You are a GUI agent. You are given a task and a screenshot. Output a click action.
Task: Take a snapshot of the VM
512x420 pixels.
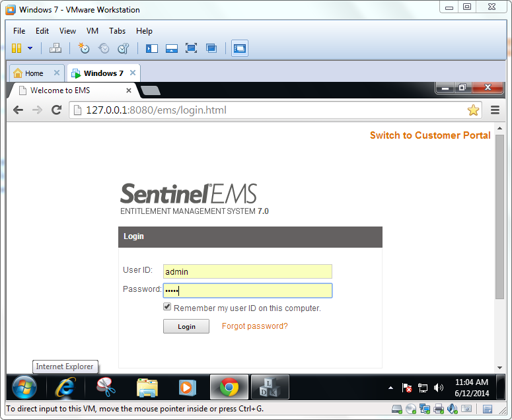84,48
